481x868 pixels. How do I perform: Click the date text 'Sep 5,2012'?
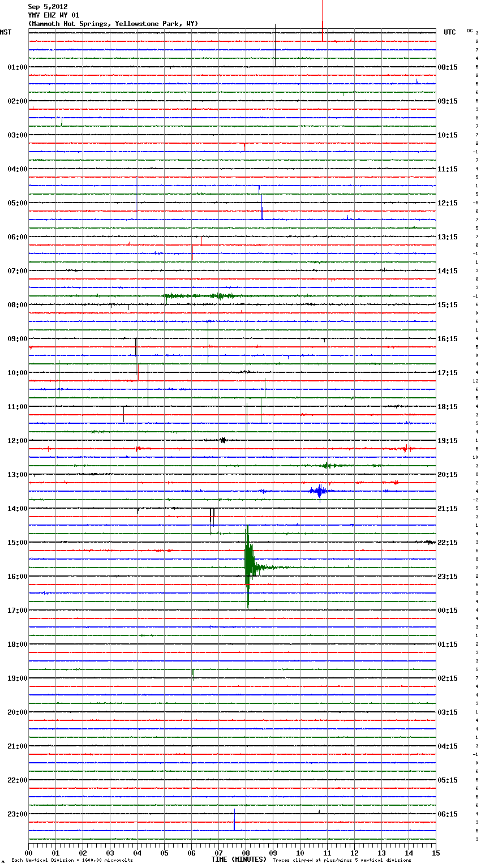tap(48, 7)
